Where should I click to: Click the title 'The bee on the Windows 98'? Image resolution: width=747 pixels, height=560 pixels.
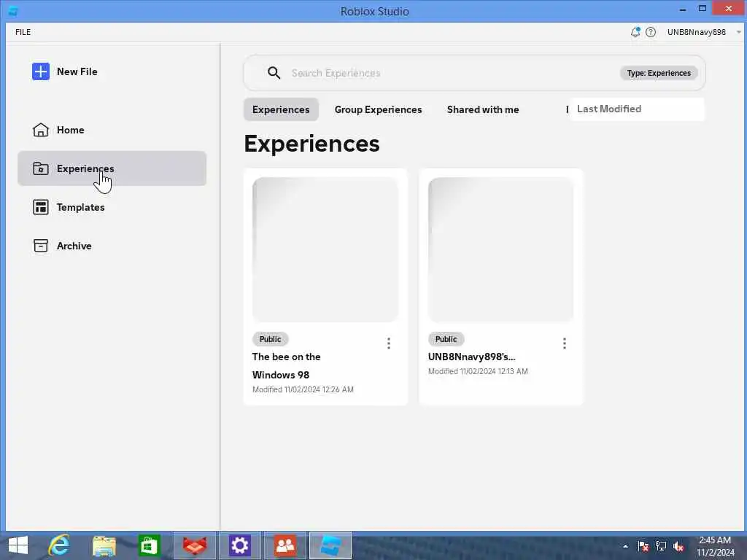[286, 366]
